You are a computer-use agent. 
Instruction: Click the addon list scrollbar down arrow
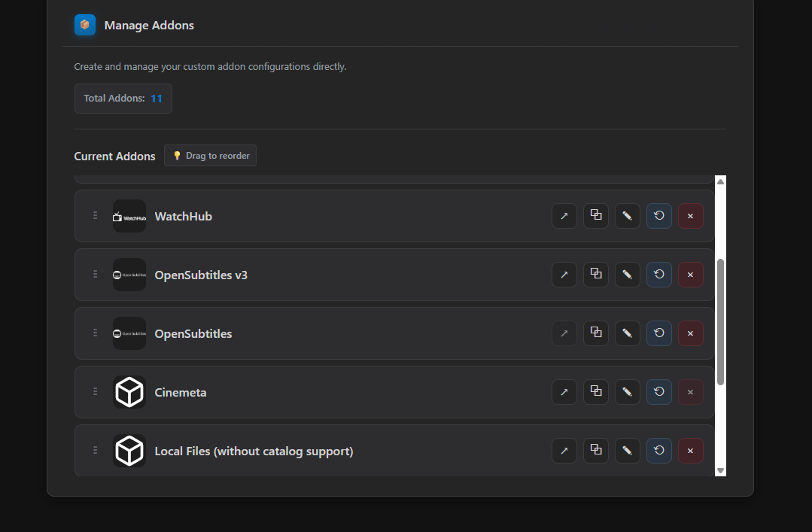(720, 470)
